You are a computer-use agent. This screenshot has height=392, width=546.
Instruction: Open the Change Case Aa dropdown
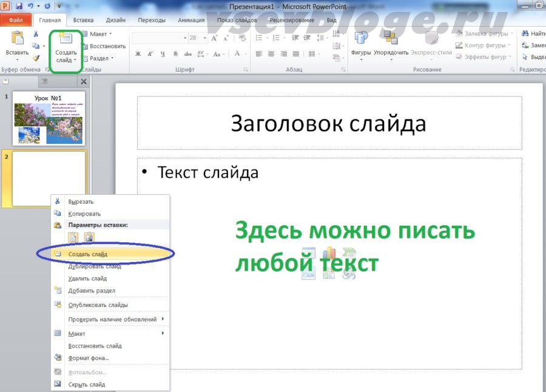tap(218, 54)
